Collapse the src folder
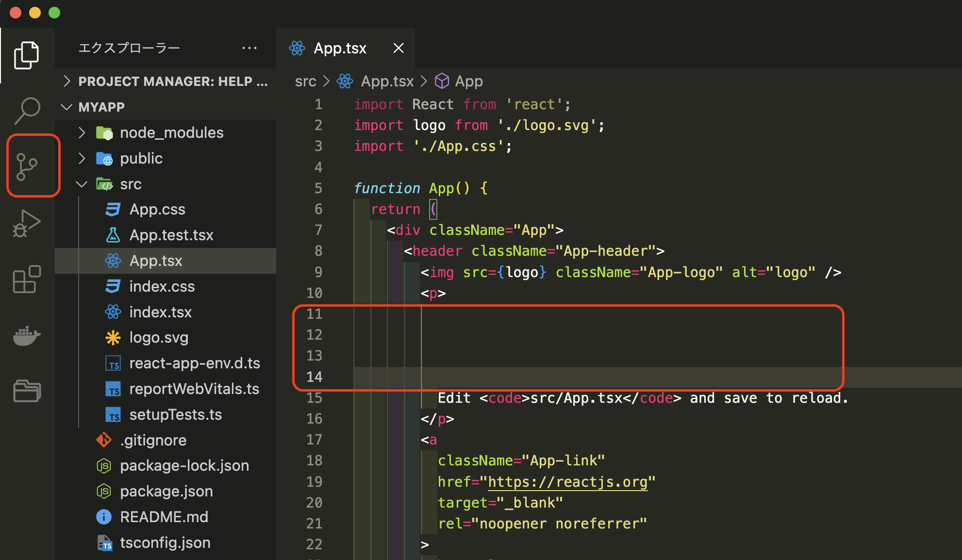The image size is (962, 560). click(x=166, y=184)
